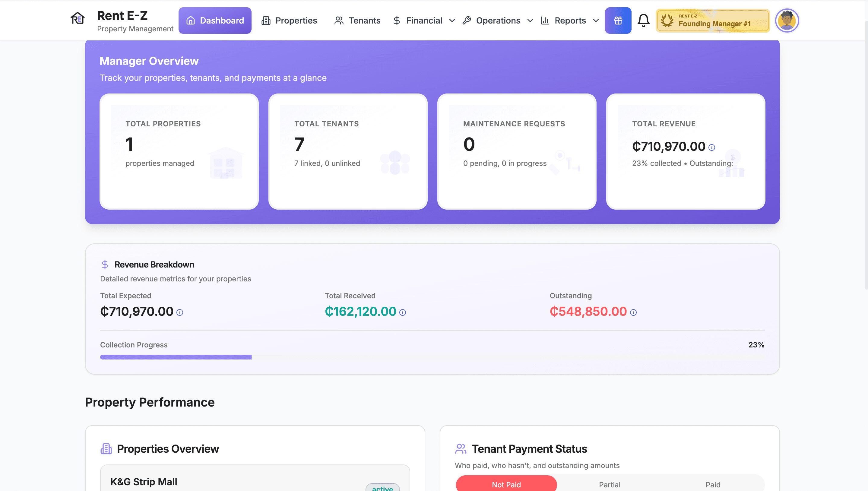Open the Properties page
This screenshot has height=491, width=868.
click(x=289, y=21)
